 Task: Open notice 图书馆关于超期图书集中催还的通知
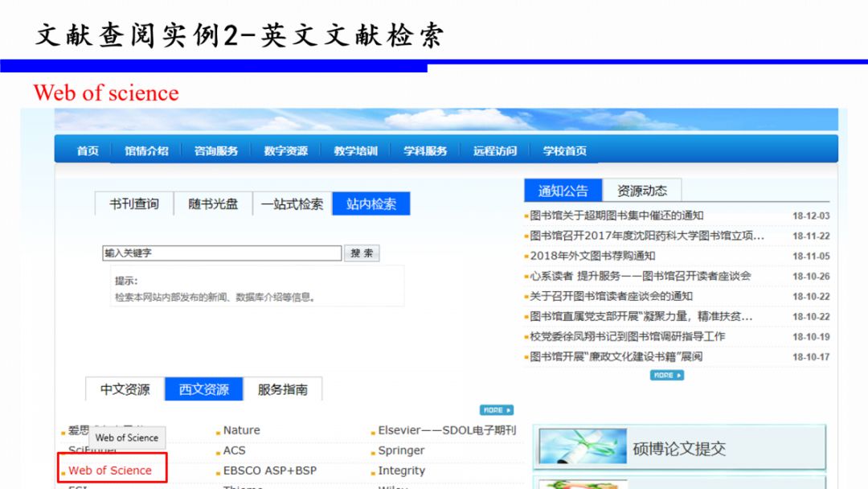616,216
